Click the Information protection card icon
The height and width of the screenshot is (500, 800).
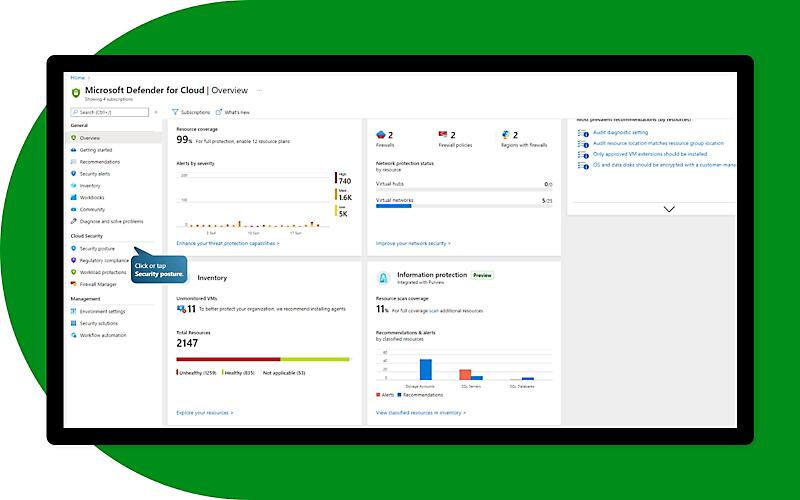[381, 277]
